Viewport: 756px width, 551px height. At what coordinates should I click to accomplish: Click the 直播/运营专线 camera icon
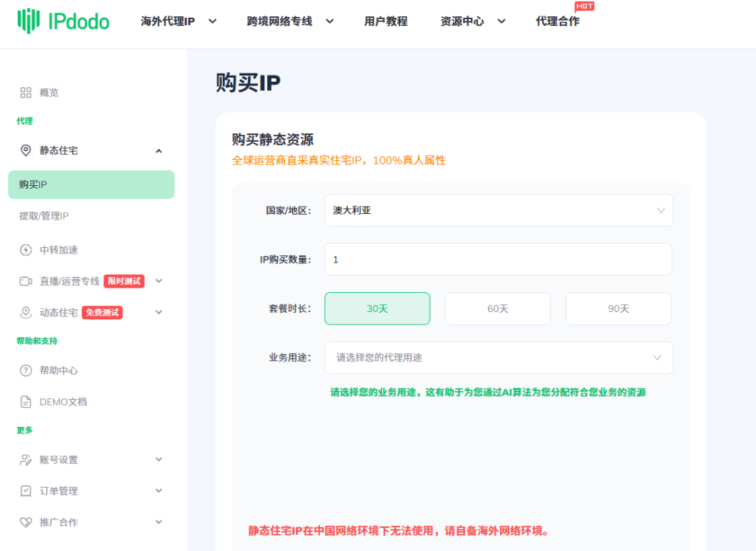click(x=26, y=281)
